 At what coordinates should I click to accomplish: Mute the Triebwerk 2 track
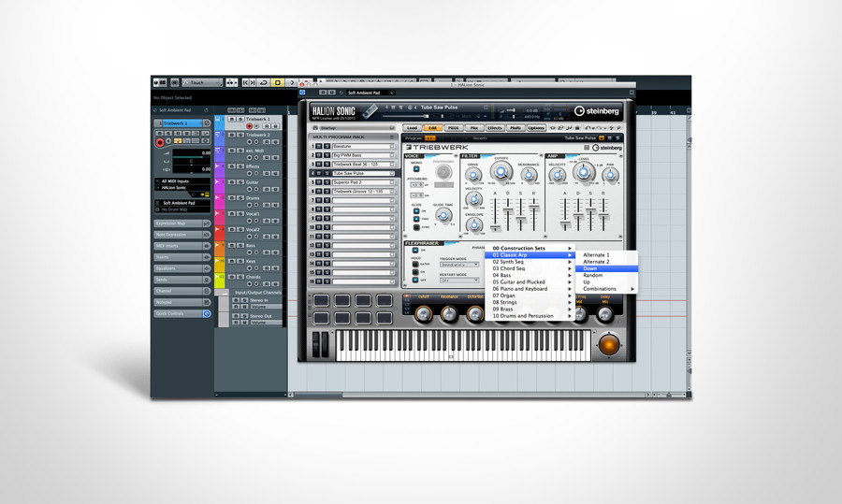[x=231, y=135]
